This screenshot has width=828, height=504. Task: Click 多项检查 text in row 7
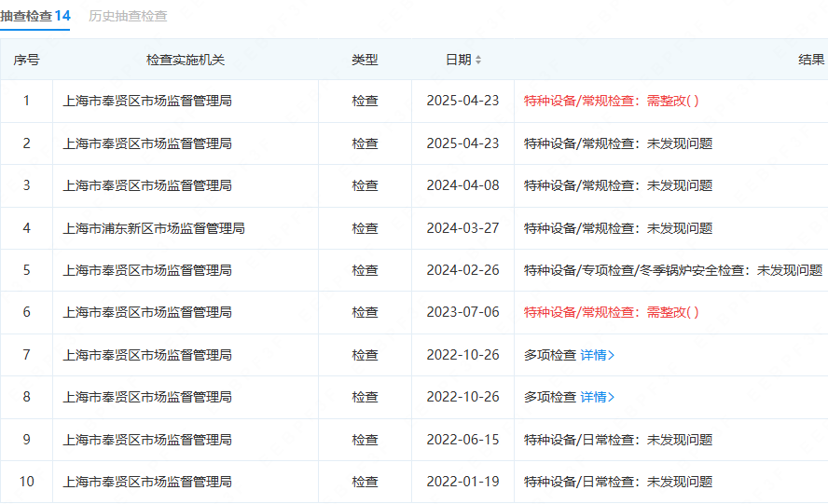pyautogui.click(x=550, y=355)
